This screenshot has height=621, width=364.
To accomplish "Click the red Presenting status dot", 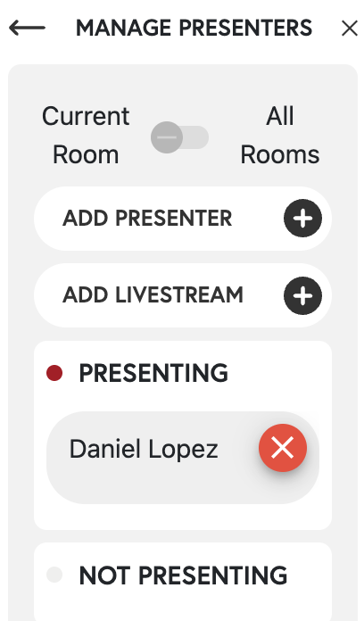I will 54,373.
